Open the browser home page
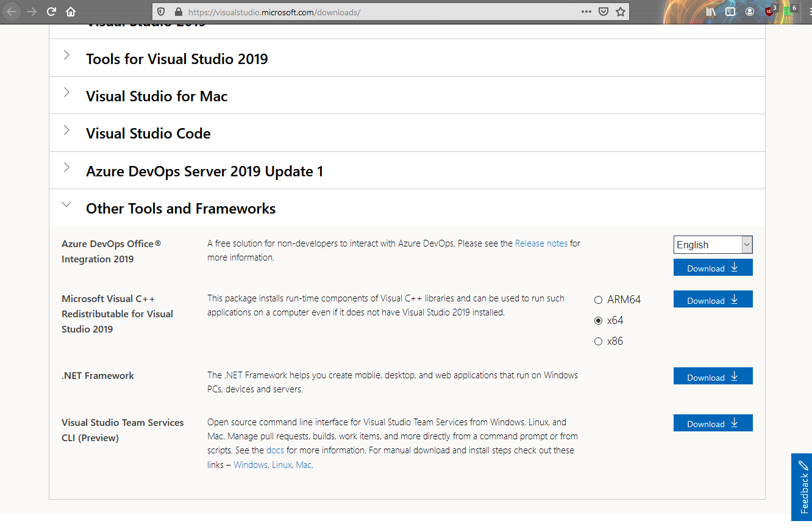Screen dimensions: 812x529 71,12
